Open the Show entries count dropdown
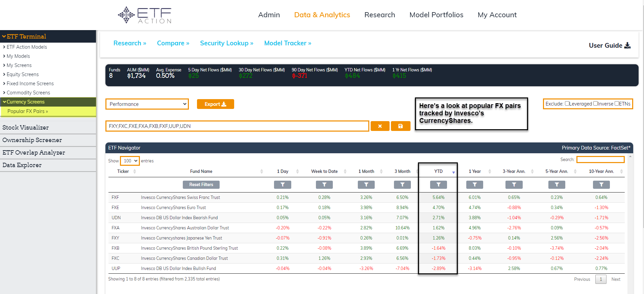 (x=130, y=161)
